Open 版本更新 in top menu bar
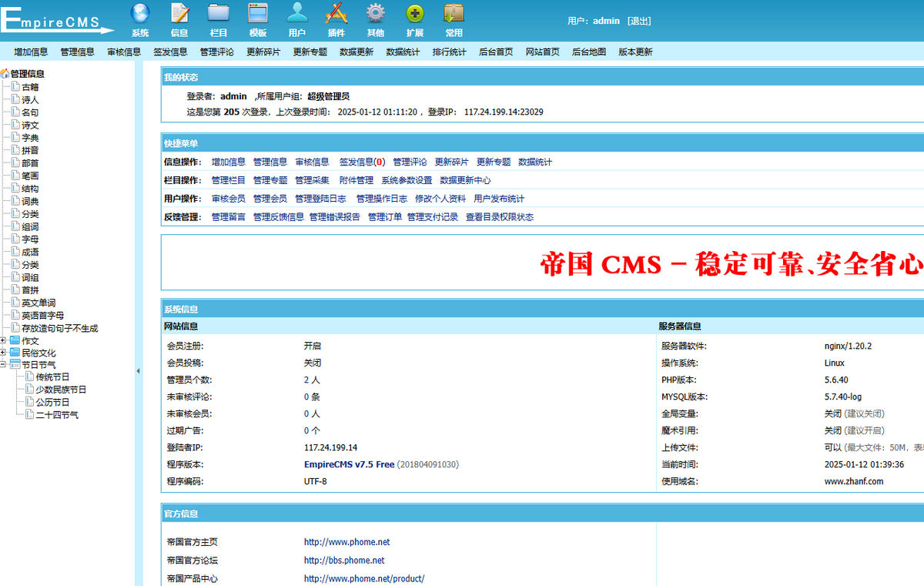Screen dimensions: 924x586 [x=635, y=52]
